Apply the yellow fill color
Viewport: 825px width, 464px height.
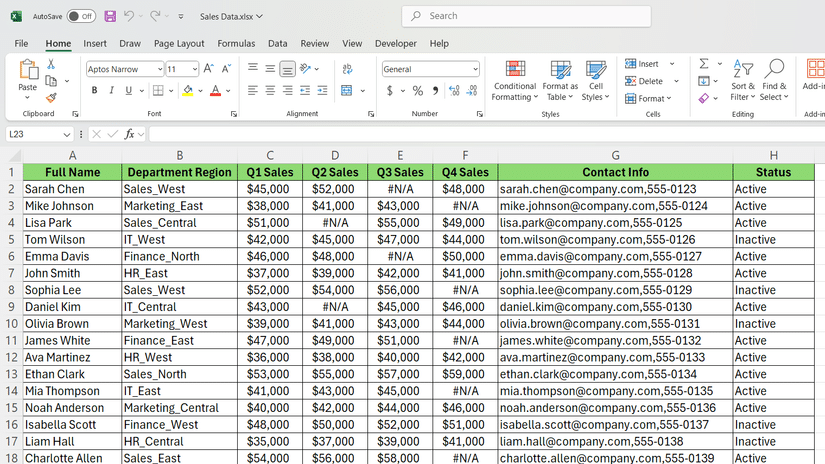(x=188, y=90)
